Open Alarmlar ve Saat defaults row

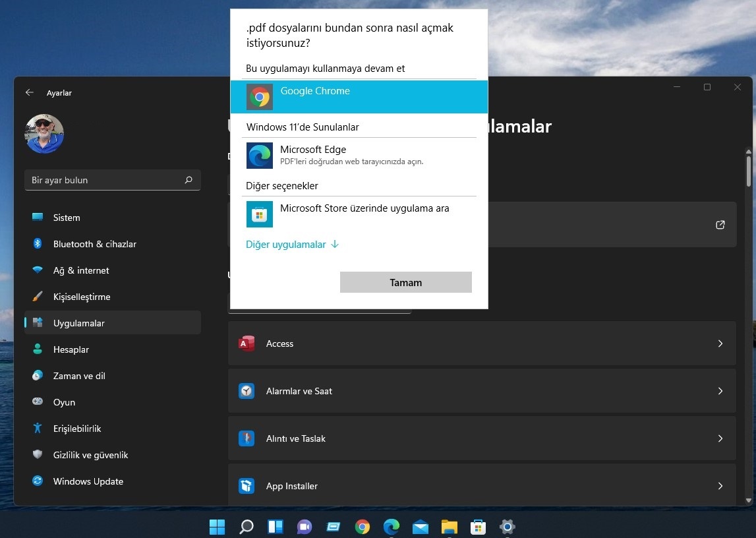(482, 391)
